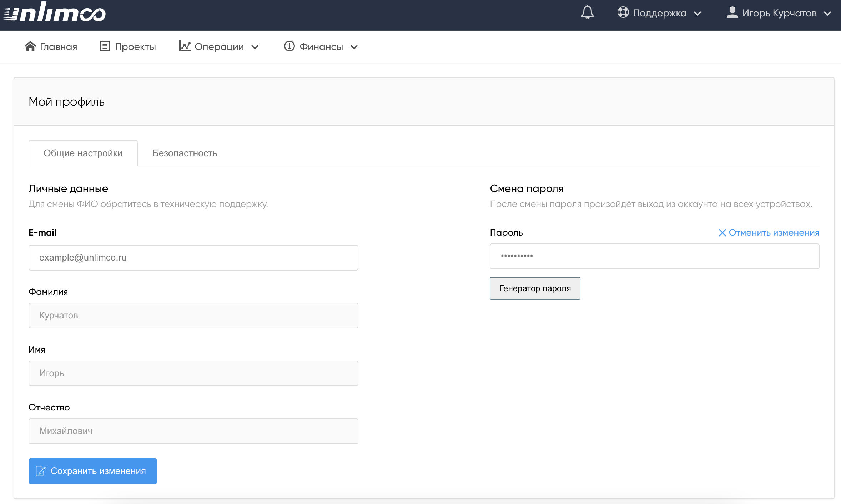Click the home icon beside Главная
This screenshot has width=841, height=504.
[x=30, y=46]
